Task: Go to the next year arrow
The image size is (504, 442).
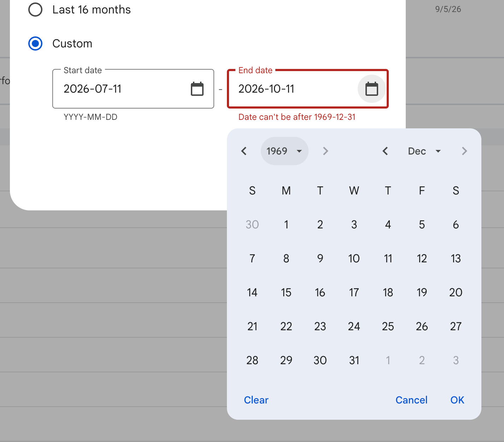Action: pyautogui.click(x=326, y=151)
